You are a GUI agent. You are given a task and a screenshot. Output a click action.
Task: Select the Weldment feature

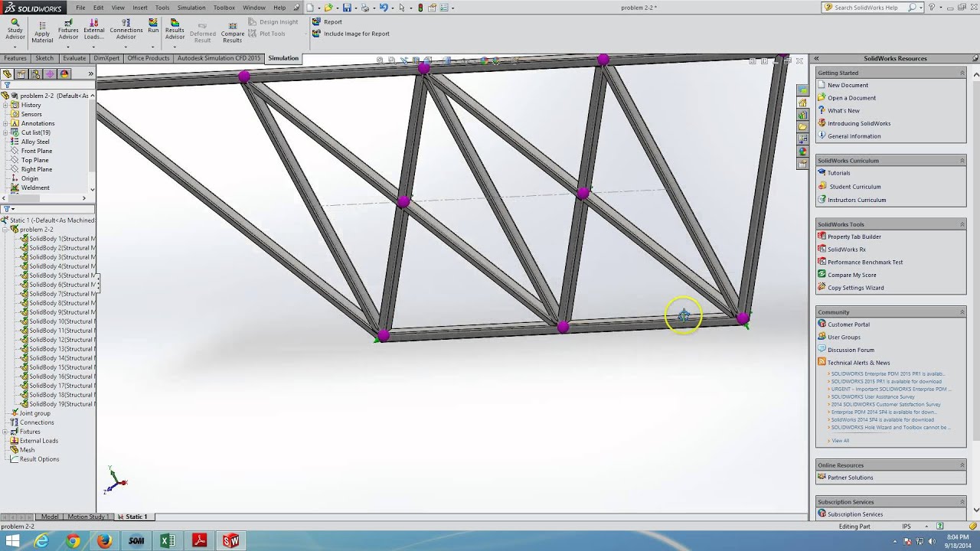(35, 187)
